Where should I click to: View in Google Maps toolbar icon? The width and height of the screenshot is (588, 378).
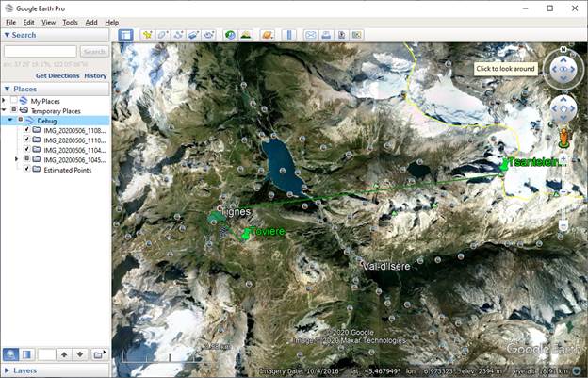[356, 35]
